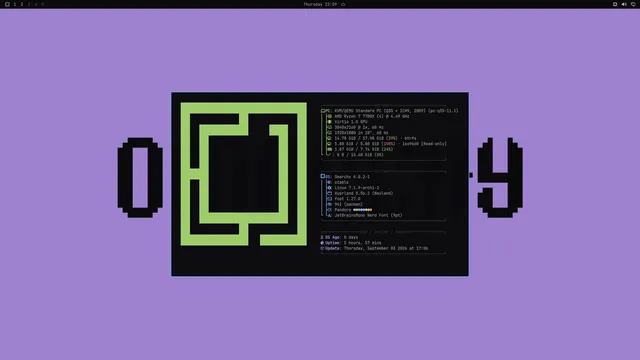Screen dimensions: 640x360
Task: Click the disk icon beside the iso9660 line
Action: 329,144
